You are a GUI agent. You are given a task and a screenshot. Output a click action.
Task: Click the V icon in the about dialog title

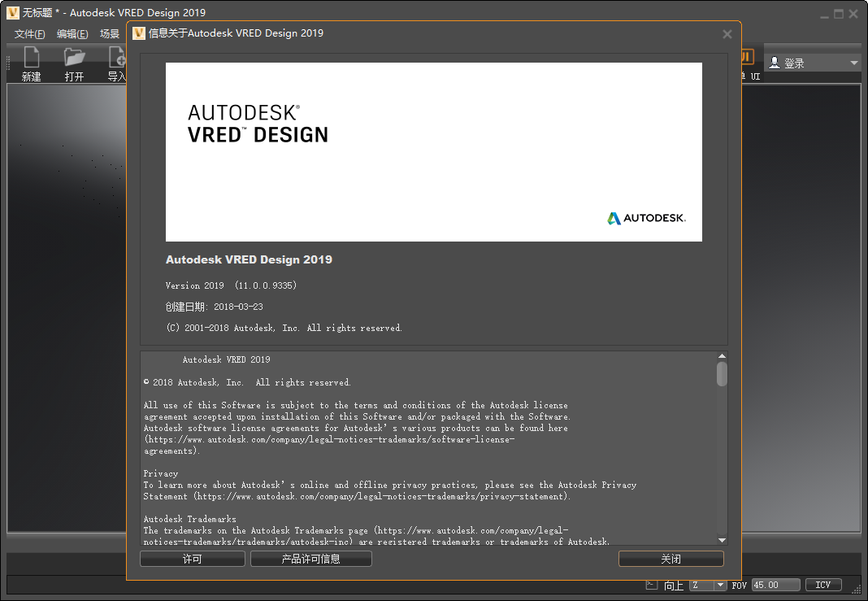pyautogui.click(x=139, y=33)
